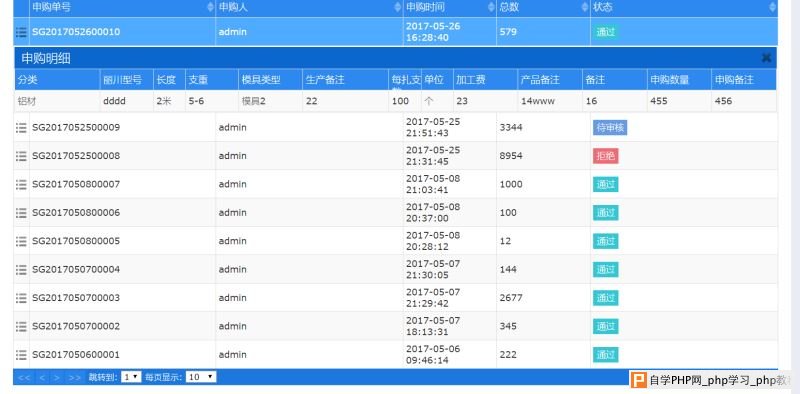
Task: Click the 拒绝 status badge
Action: click(606, 156)
